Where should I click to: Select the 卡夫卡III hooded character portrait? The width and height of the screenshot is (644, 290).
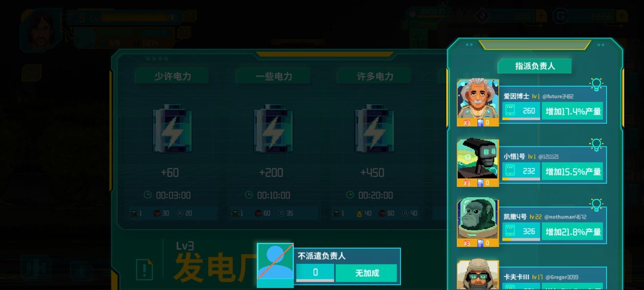[x=478, y=275]
